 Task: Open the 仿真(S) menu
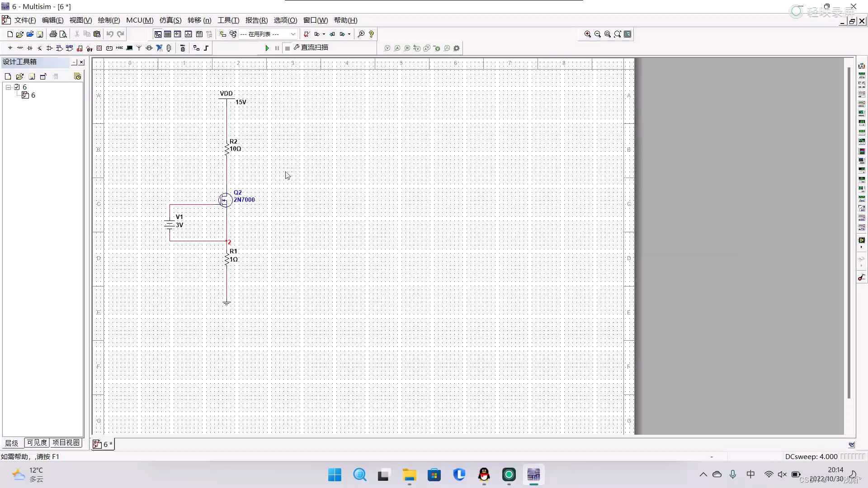coord(170,20)
